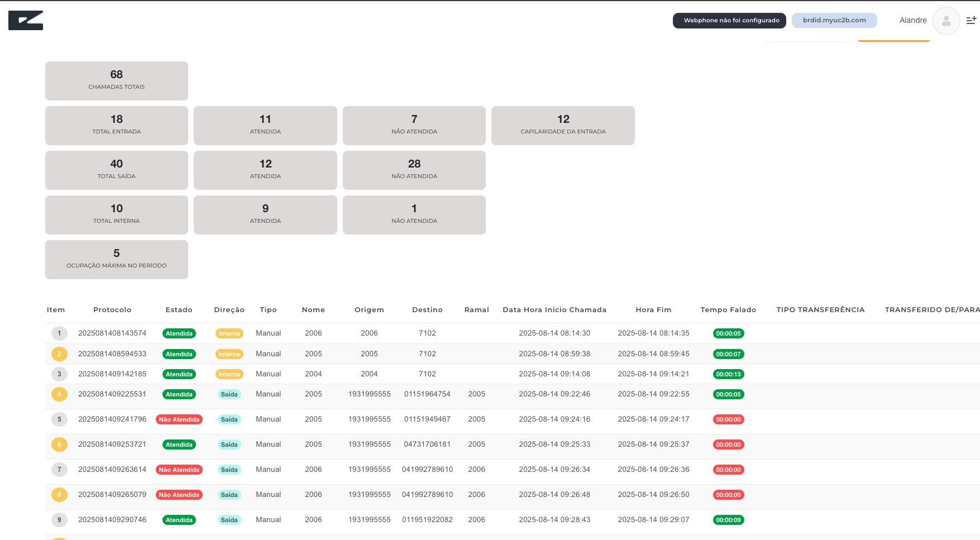Select the 10 Total Interna card
This screenshot has height=540, width=980.
point(117,215)
